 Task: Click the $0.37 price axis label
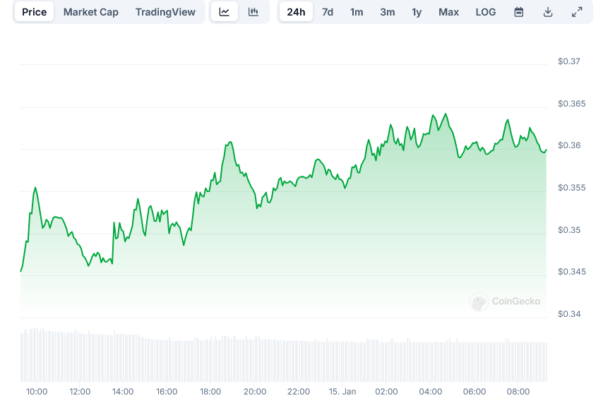tap(569, 62)
